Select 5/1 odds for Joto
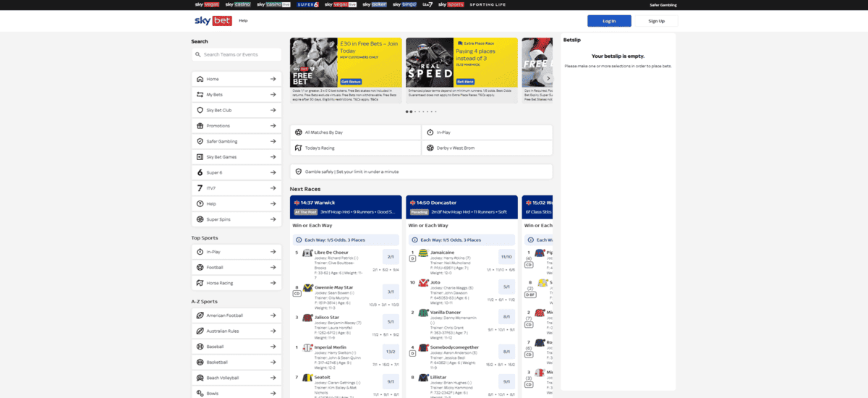The height and width of the screenshot is (398, 868). point(506,287)
